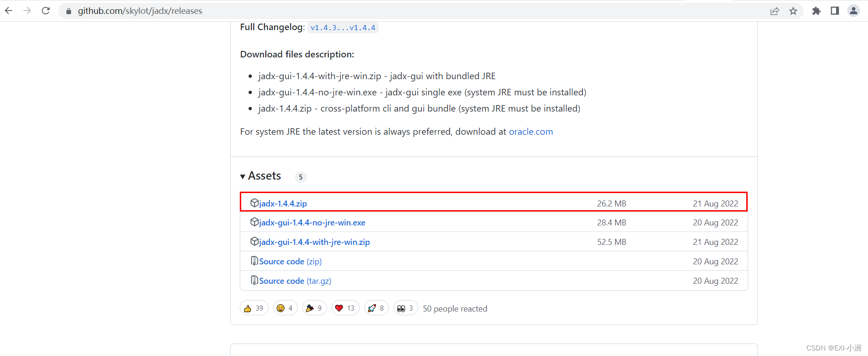Share this page via share icon
868x356 pixels.
[x=774, y=11]
